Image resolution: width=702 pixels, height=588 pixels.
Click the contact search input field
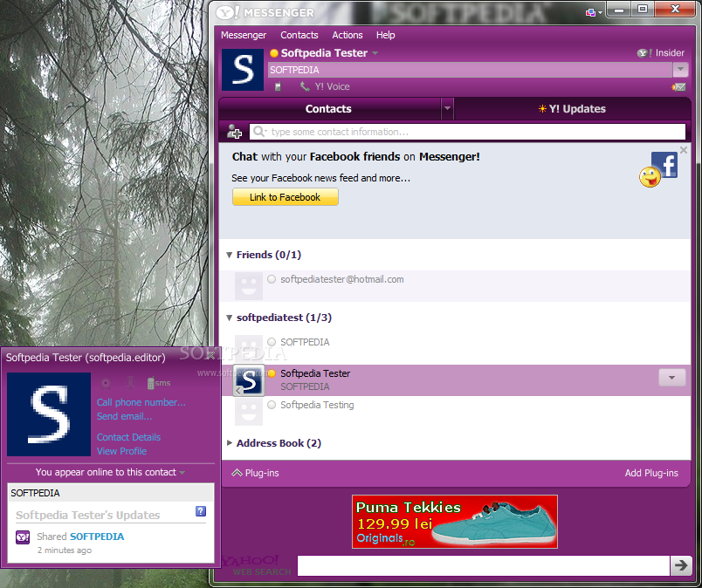coord(467,132)
